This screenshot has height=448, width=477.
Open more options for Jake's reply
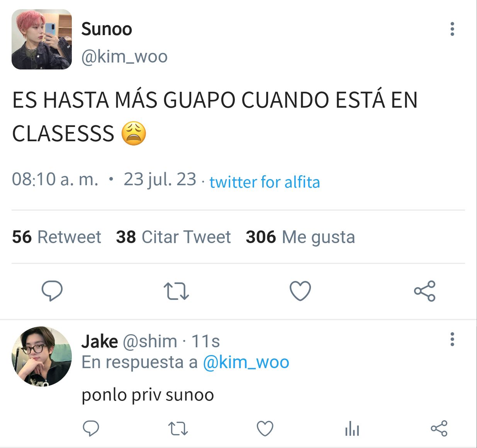pyautogui.click(x=452, y=339)
